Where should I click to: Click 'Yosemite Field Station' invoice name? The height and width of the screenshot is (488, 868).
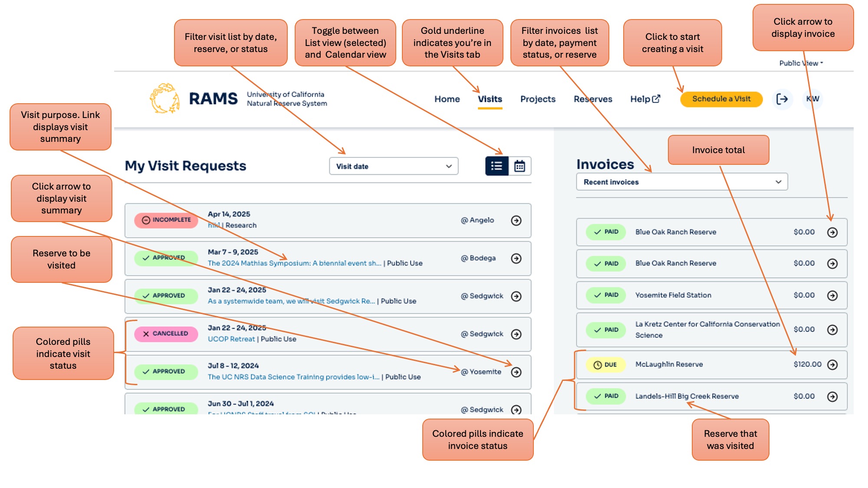tap(673, 295)
